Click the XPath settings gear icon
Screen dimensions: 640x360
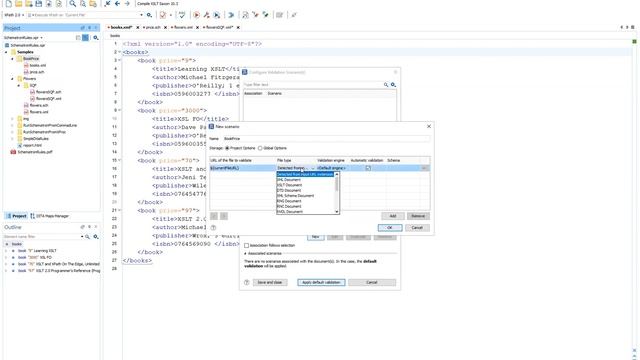pos(149,15)
